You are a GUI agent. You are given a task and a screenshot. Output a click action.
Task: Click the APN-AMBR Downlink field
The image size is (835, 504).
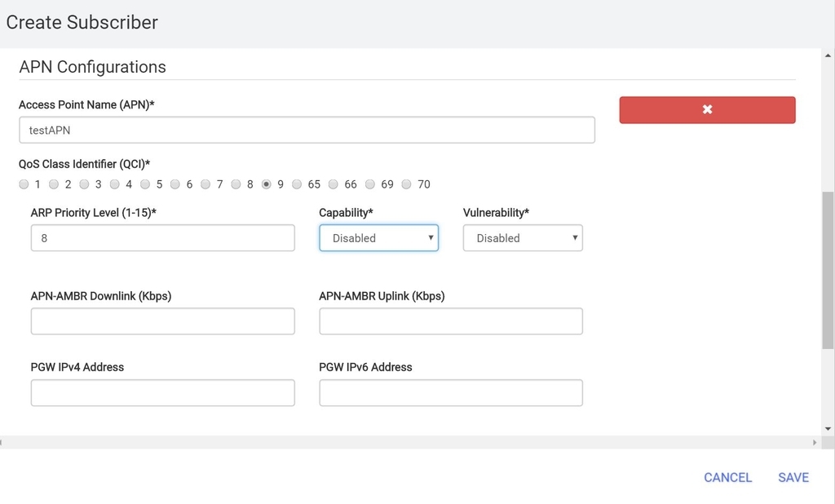coord(162,321)
